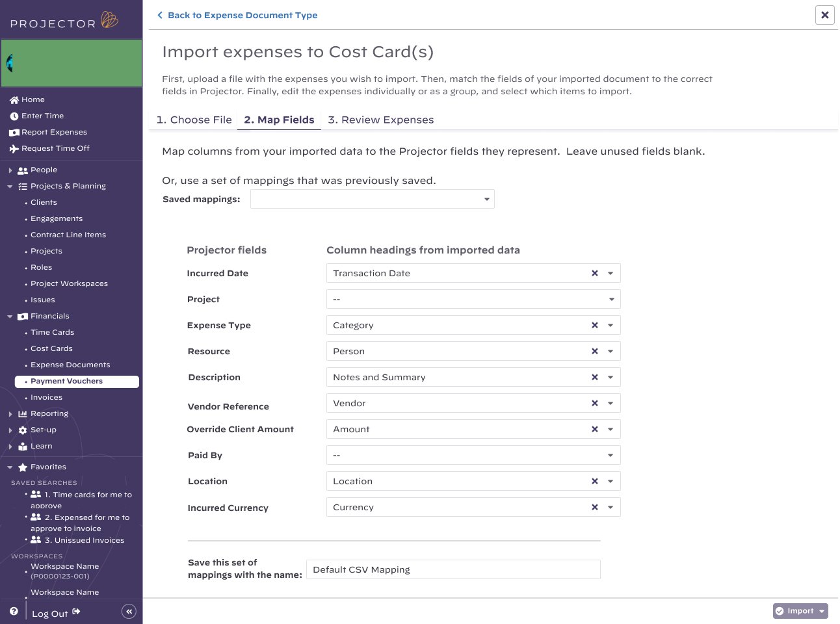Click the Learn icon in the sidebar
Screen dimensions: 840x624
(x=22, y=446)
